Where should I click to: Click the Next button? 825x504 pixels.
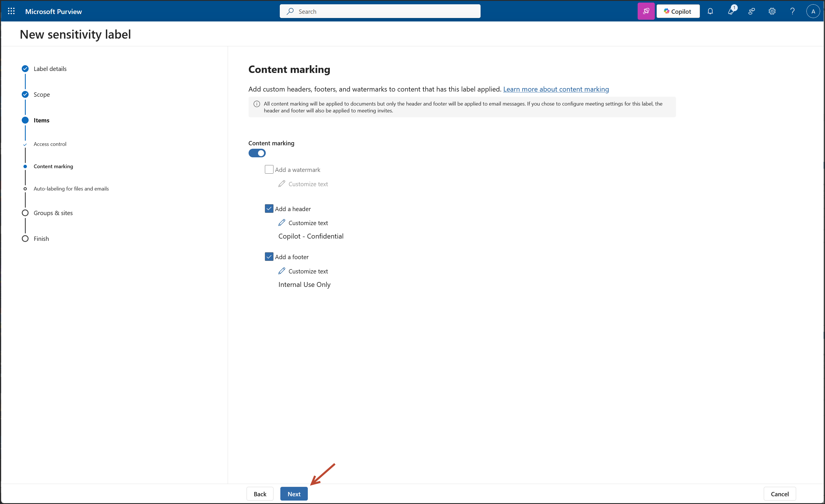[293, 494]
